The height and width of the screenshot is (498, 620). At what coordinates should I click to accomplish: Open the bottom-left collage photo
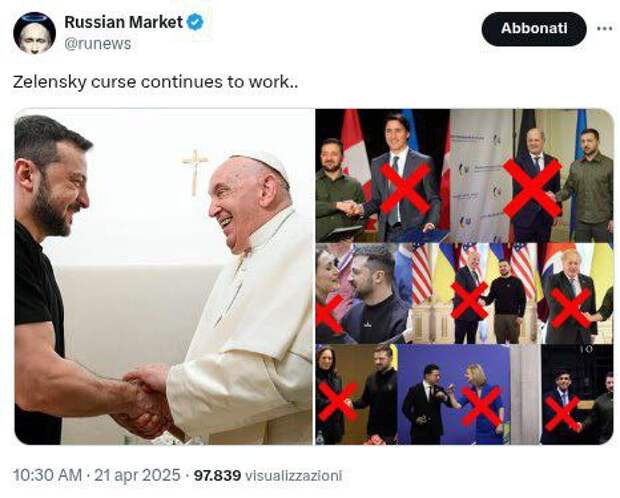click(x=355, y=395)
